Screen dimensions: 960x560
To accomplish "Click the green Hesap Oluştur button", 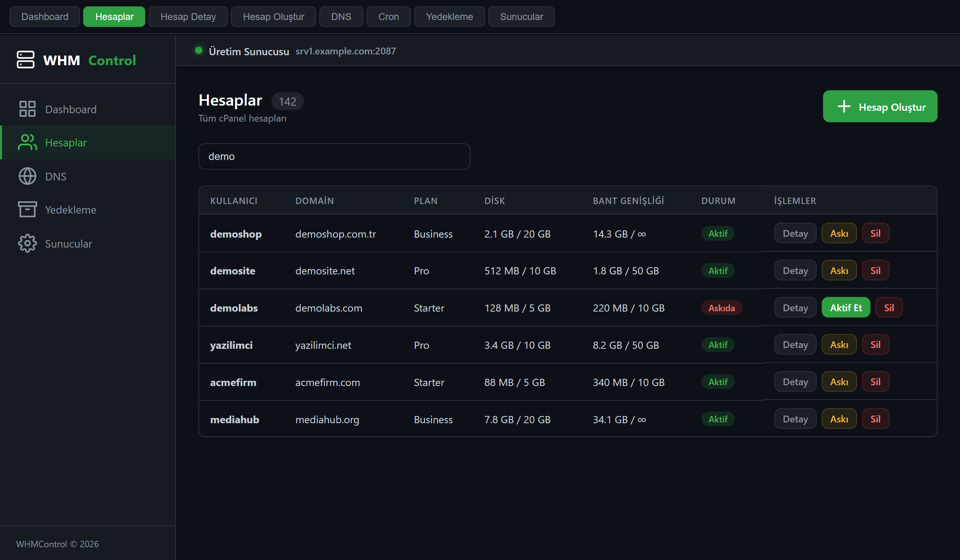I will [x=880, y=106].
